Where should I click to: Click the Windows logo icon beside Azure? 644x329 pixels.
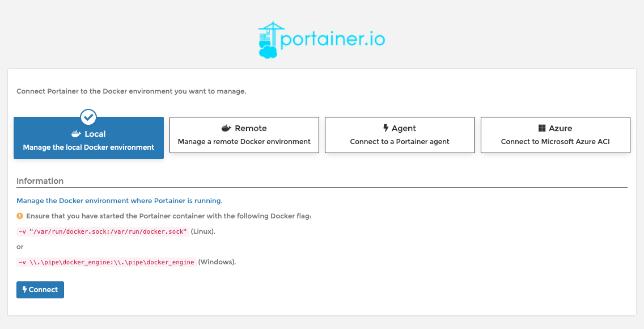(x=542, y=128)
